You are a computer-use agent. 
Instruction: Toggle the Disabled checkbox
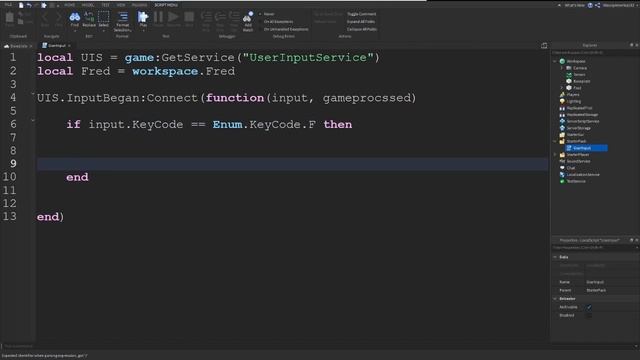pyautogui.click(x=589, y=315)
